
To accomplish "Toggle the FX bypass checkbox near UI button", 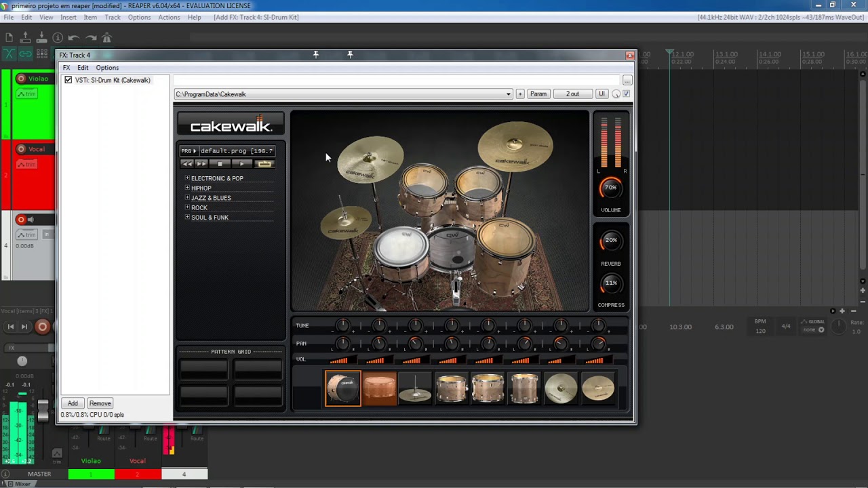I will pyautogui.click(x=626, y=94).
